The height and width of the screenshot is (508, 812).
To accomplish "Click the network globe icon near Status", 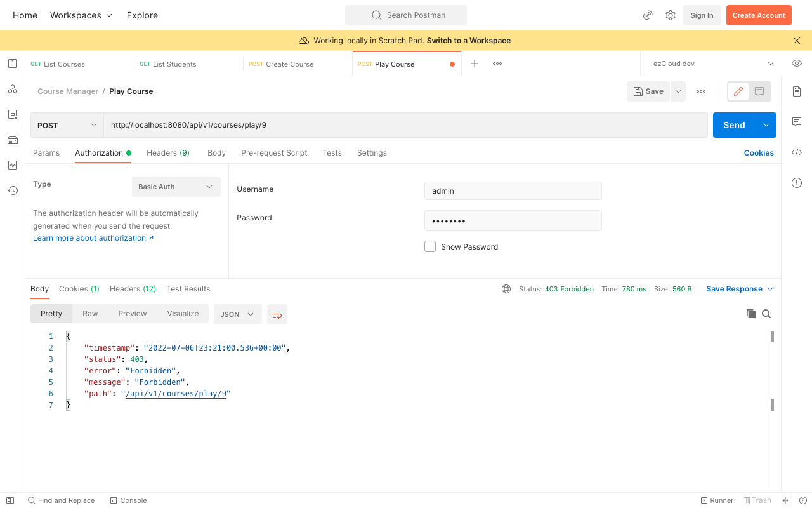I will point(506,289).
